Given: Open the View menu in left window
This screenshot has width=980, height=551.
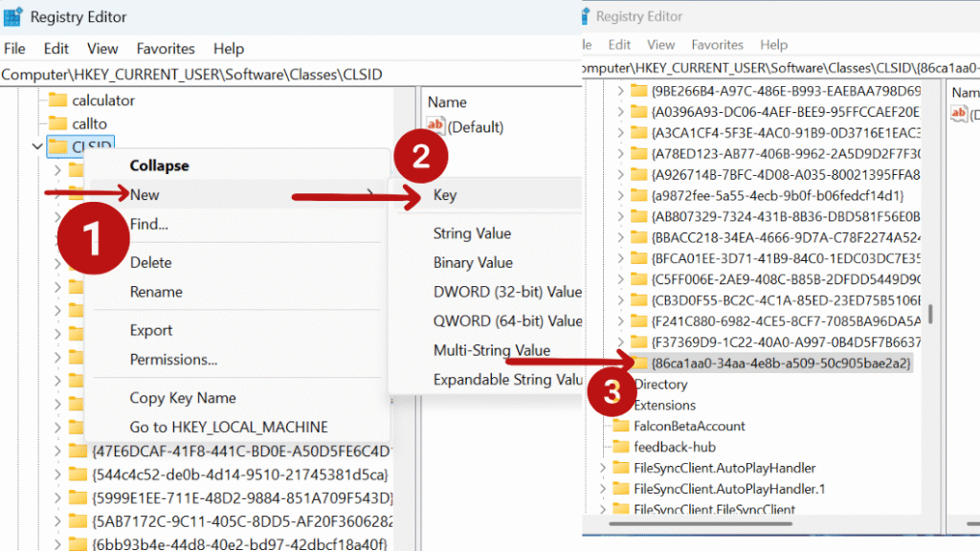Looking at the screenshot, I should tap(102, 49).
